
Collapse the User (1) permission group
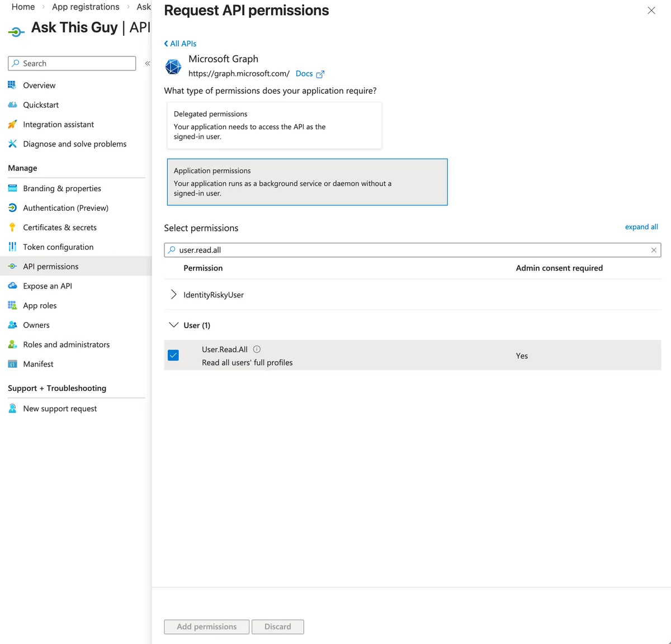point(173,325)
